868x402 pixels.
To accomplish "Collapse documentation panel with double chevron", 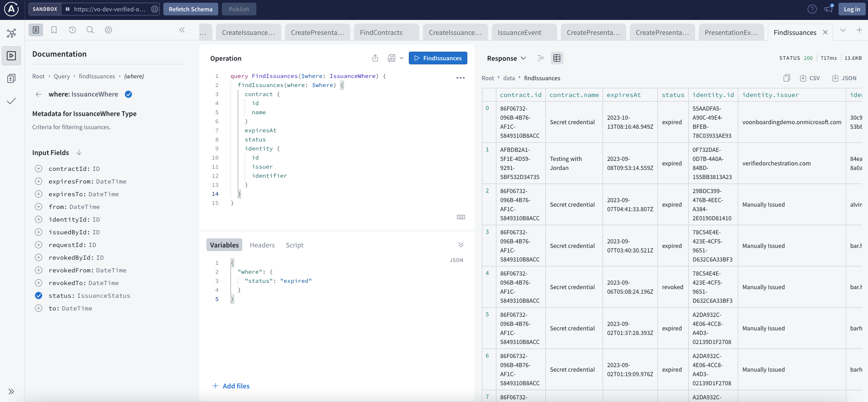I will [x=182, y=30].
